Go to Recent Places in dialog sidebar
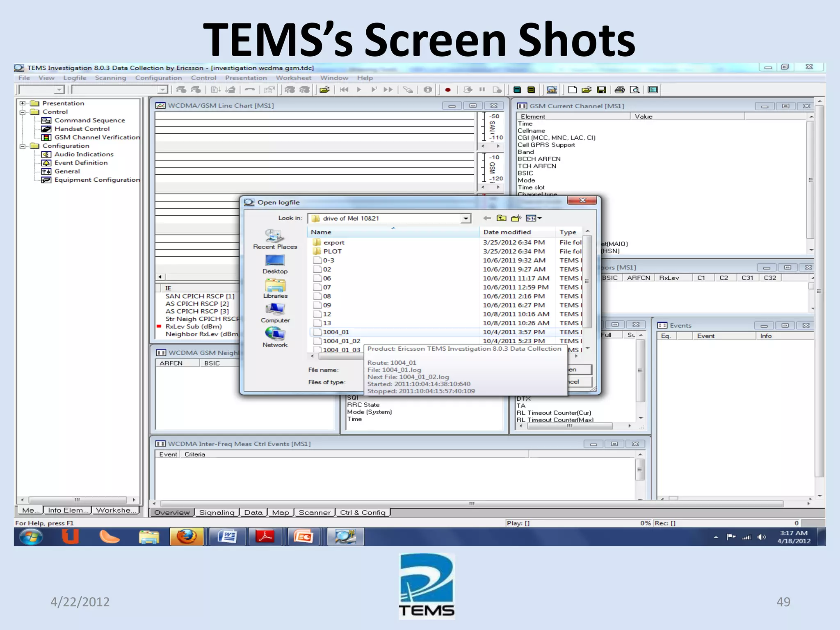The height and width of the screenshot is (630, 840). tap(275, 240)
